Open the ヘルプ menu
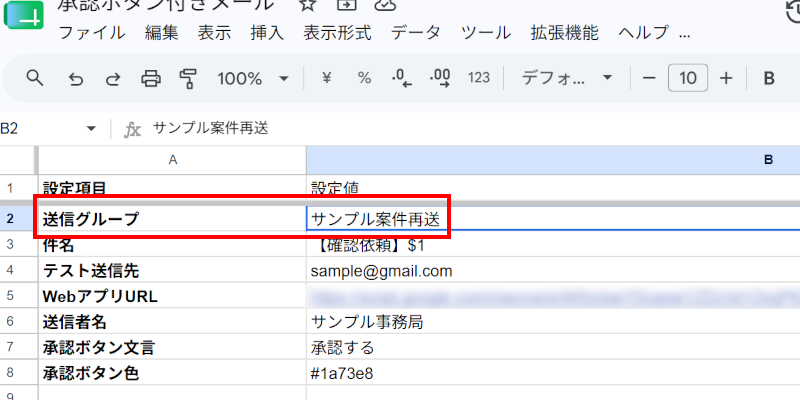The height and width of the screenshot is (400, 800). [643, 33]
